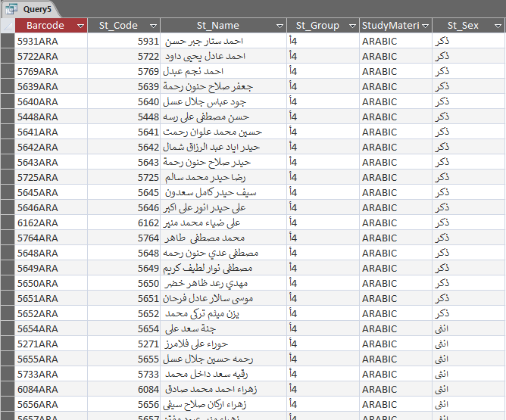The image size is (506, 420).
Task: Click the Query5 tab icon
Action: point(11,9)
